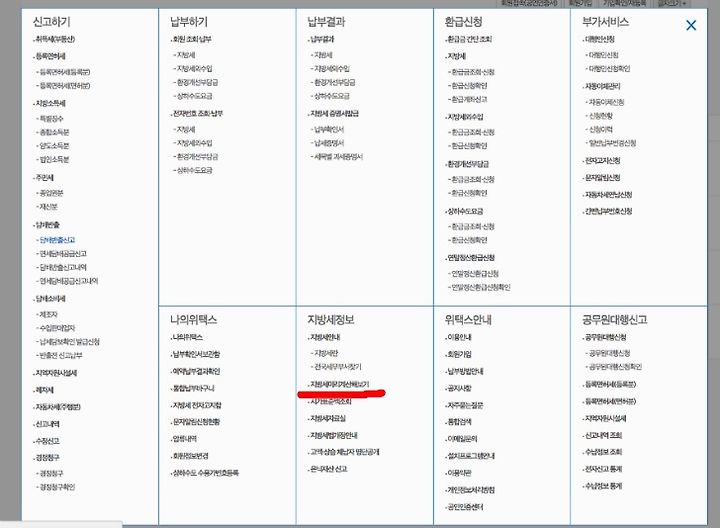Open 면세담배공급신고내역 link
720x528 pixels.
(69, 281)
